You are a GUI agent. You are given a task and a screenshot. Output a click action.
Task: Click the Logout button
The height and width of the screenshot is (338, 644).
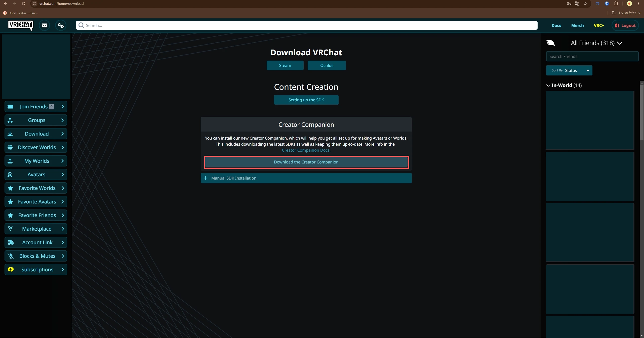[x=625, y=25]
